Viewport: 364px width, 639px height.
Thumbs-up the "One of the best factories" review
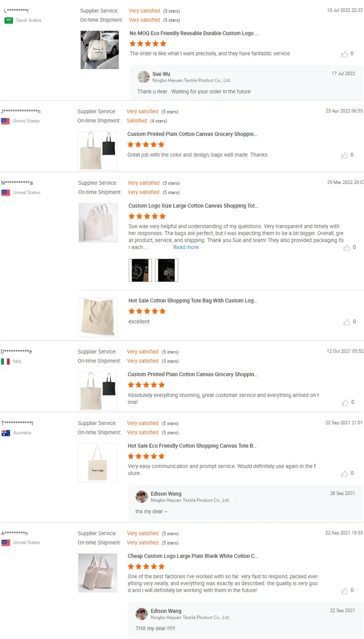coord(345,591)
